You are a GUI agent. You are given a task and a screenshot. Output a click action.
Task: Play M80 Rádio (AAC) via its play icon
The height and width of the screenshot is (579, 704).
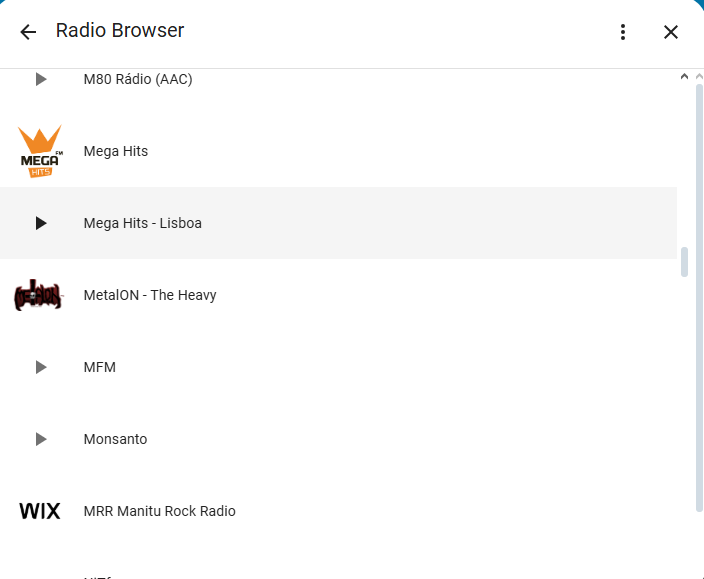[41, 79]
